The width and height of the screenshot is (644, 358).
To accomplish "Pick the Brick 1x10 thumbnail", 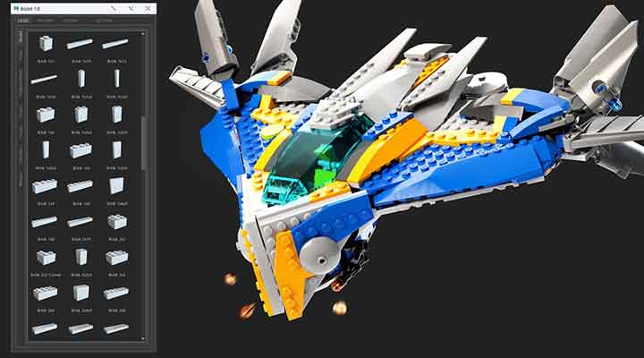I will (x=80, y=43).
